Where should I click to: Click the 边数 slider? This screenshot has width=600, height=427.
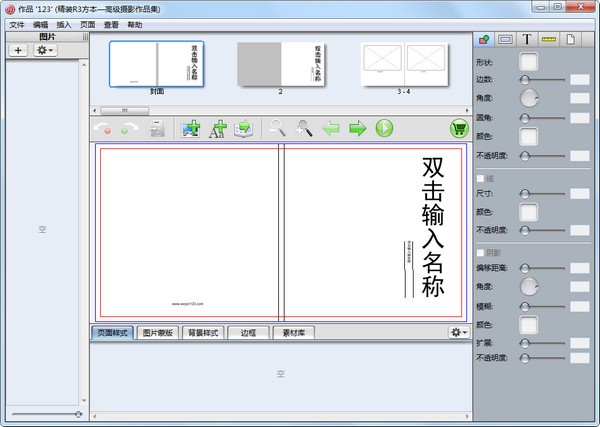tap(542, 80)
